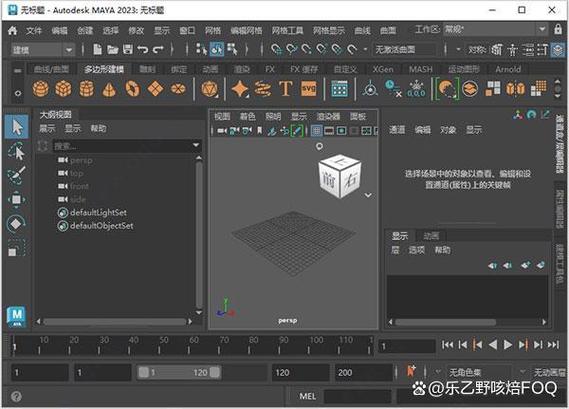Screen dimensions: 569x409
Task: Select defaultLightSet in the Outliner
Action: [98, 212]
